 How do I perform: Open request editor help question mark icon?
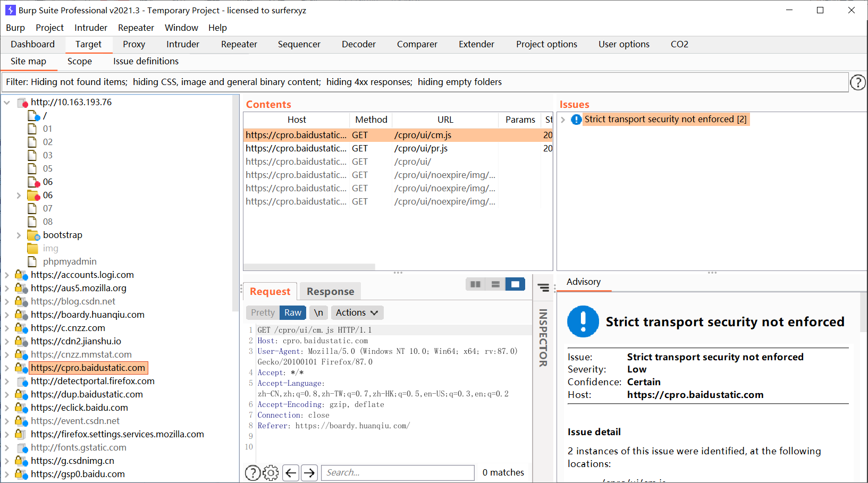coord(253,472)
